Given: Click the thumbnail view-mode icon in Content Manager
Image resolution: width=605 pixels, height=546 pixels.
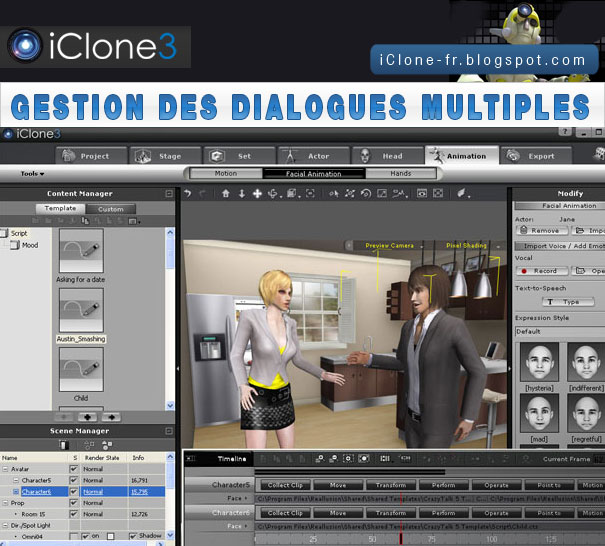Looking at the screenshot, I should pyautogui.click(x=134, y=221).
